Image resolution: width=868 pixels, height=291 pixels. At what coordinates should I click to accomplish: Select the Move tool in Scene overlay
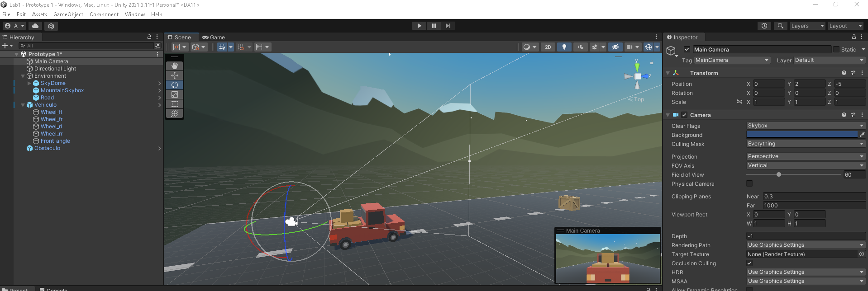[x=175, y=75]
